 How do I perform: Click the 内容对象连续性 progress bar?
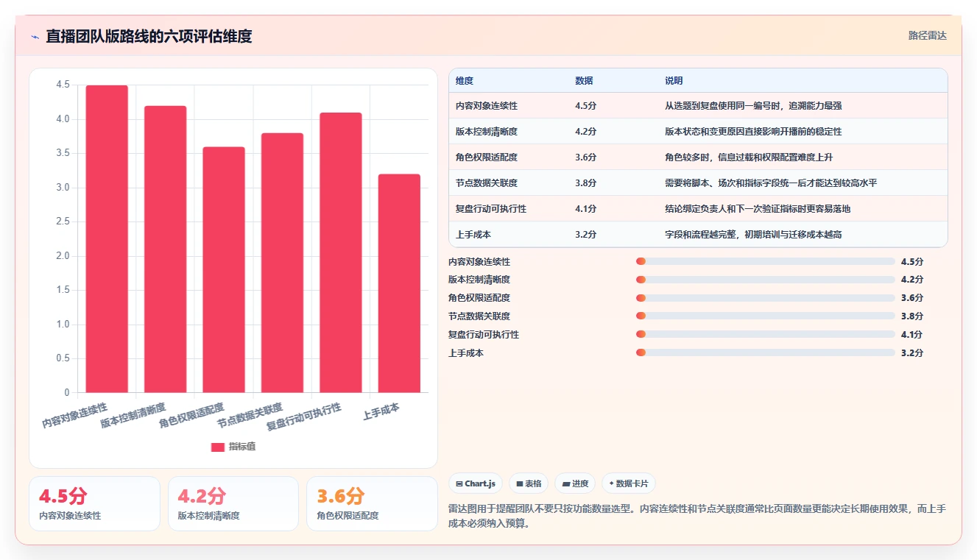click(766, 261)
